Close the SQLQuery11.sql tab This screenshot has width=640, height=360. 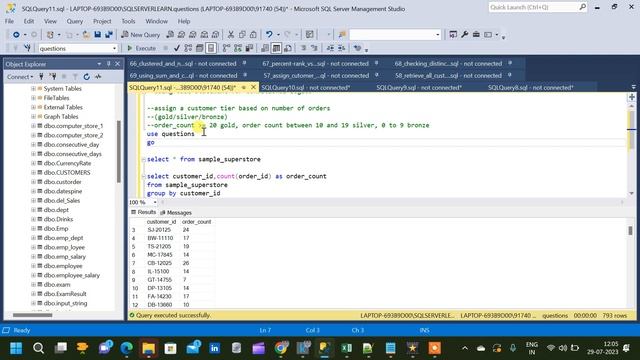click(x=253, y=87)
